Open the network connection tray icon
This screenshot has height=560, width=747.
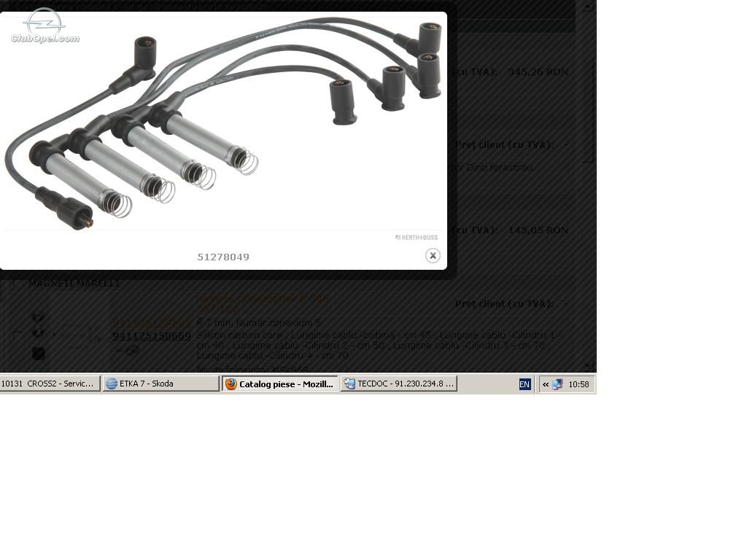pos(557,384)
